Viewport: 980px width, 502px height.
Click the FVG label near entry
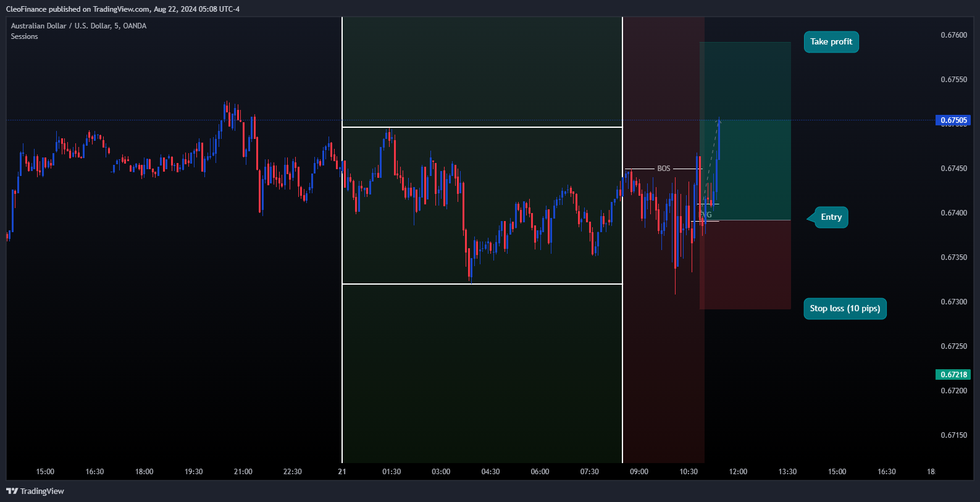(706, 215)
